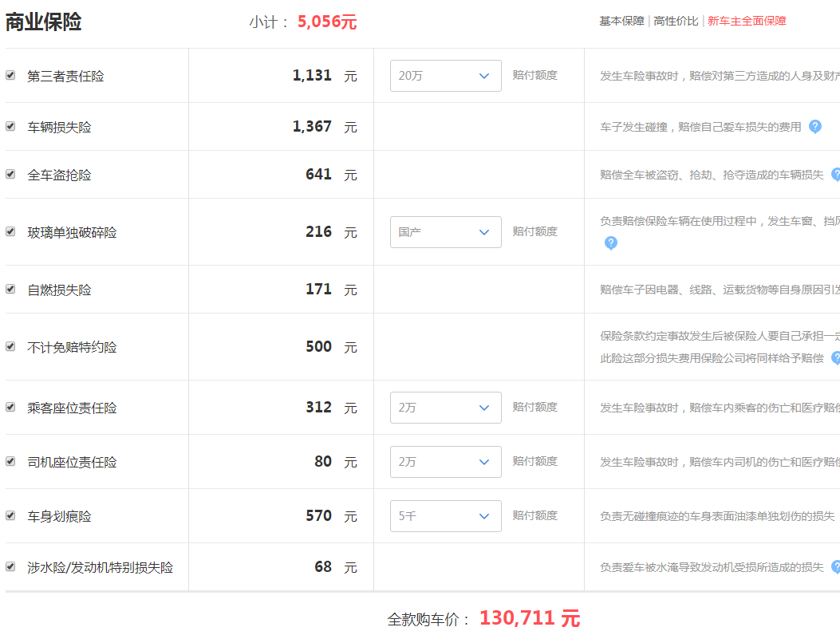
Task: Open the 2万 dropdown for 乘客座位责任险
Action: [446, 408]
